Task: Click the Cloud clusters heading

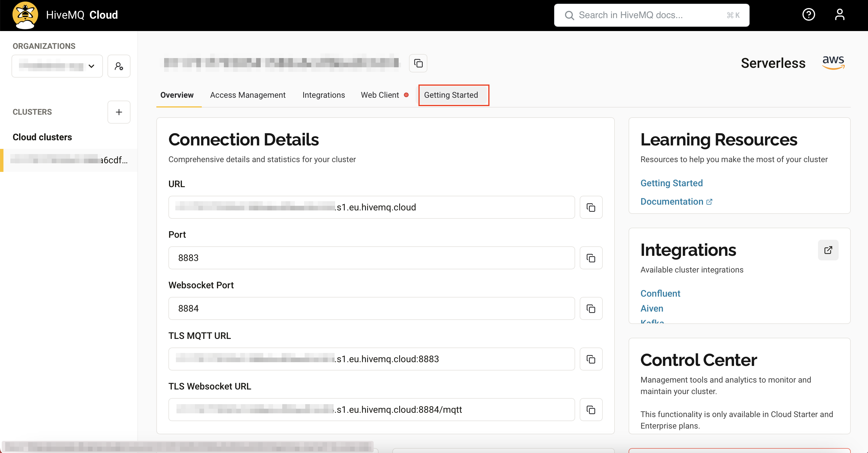Action: (x=42, y=137)
